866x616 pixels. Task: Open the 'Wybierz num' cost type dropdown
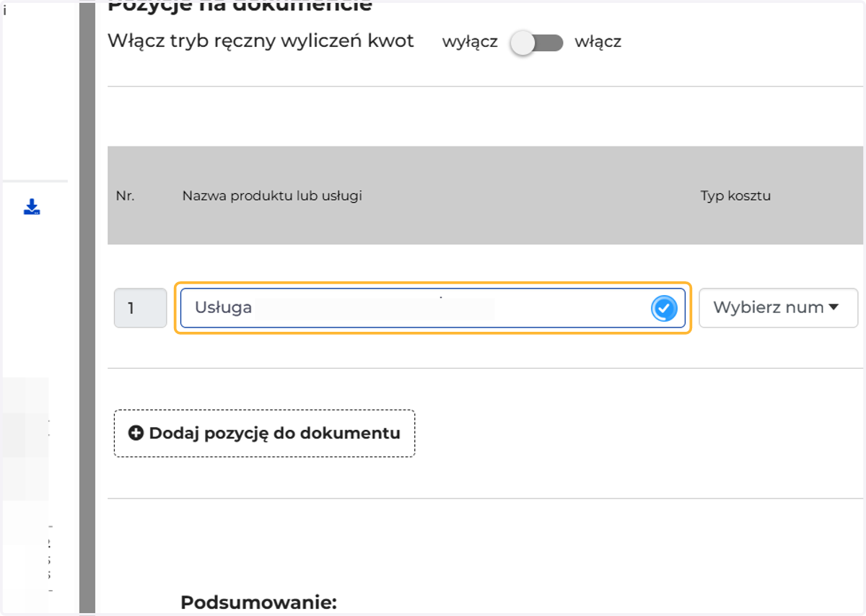coord(778,308)
